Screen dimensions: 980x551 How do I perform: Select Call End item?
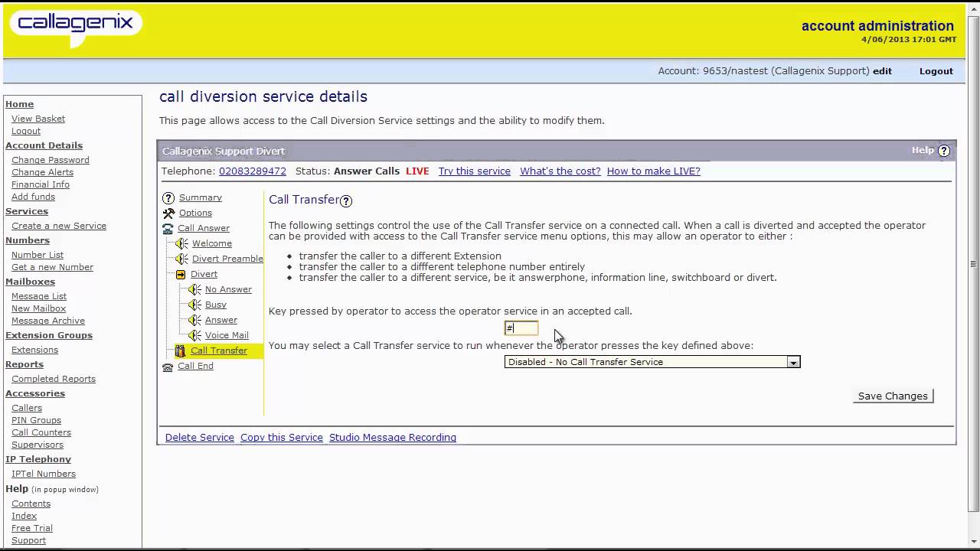[x=195, y=366]
